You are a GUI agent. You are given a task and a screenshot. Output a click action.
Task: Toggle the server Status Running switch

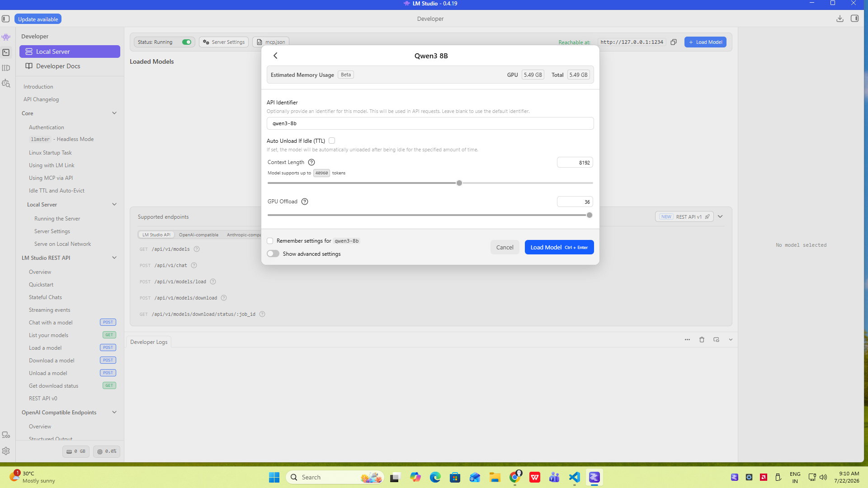click(x=187, y=42)
